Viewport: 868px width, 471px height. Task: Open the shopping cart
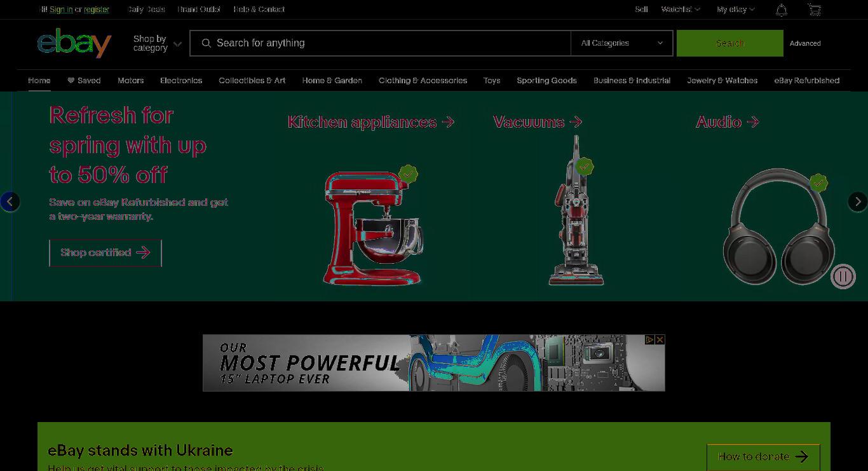[814, 10]
